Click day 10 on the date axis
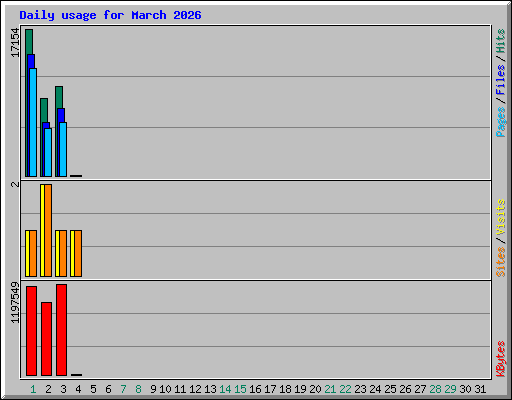Viewport: 512px width, 400px height. click(x=165, y=389)
